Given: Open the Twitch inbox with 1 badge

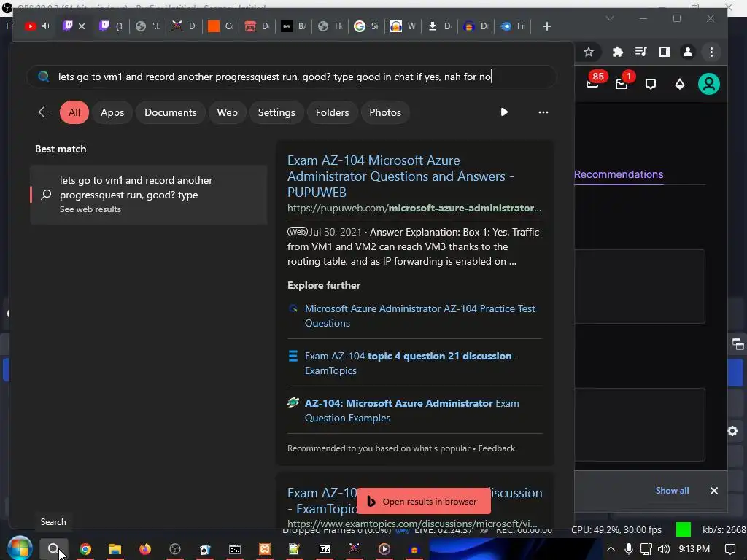Looking at the screenshot, I should click(x=623, y=82).
